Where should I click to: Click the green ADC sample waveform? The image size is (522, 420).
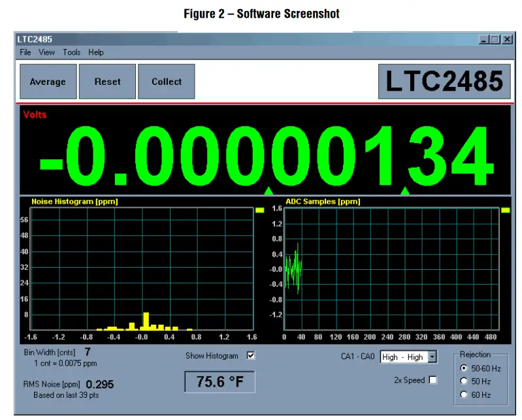coord(293,269)
